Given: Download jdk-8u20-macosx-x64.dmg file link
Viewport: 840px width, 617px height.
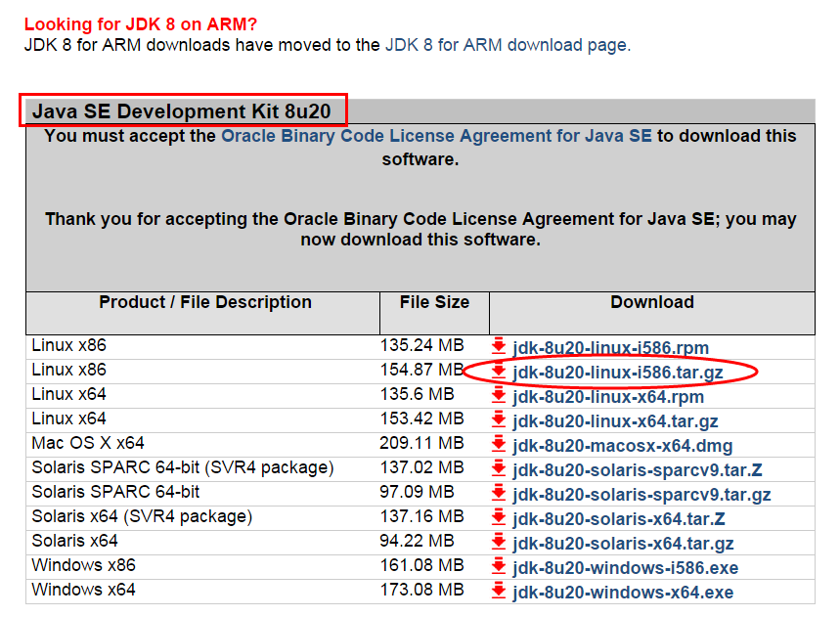Looking at the screenshot, I should 623,446.
